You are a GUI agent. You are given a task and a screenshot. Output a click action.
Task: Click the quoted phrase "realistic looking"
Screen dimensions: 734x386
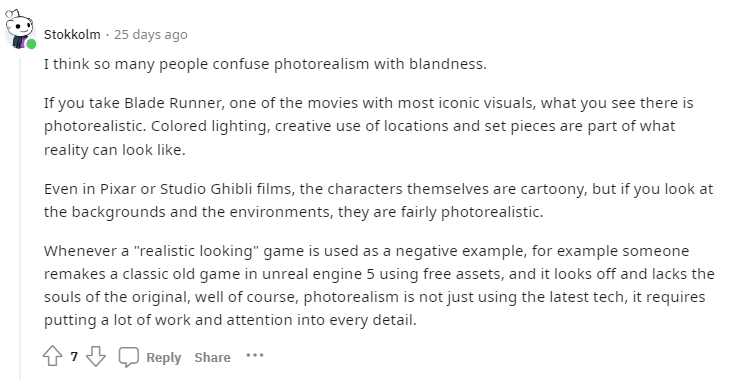(196, 251)
